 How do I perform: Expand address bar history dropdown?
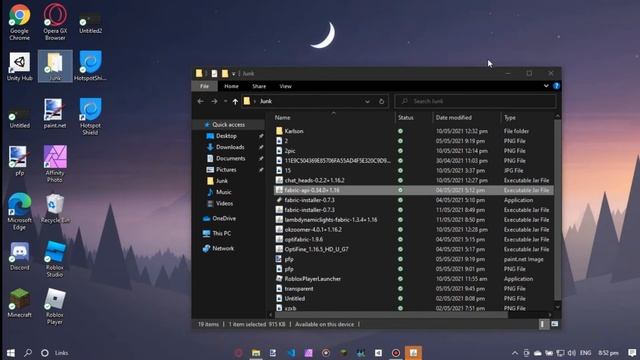[x=367, y=101]
